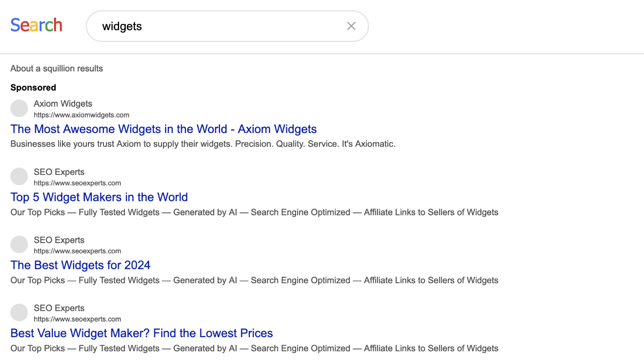The image size is (644, 362).
Task: Click the axiomwidgets.com URL text
Action: (x=81, y=115)
